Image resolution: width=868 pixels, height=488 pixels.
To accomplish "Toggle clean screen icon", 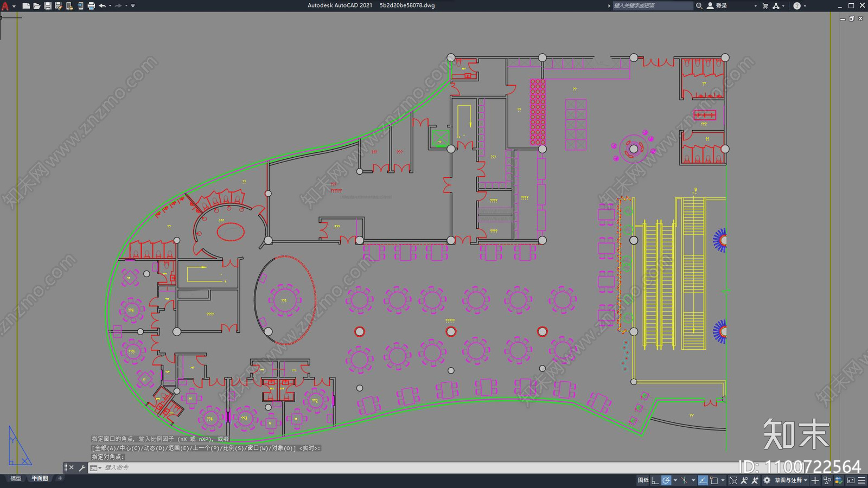I will point(851,480).
